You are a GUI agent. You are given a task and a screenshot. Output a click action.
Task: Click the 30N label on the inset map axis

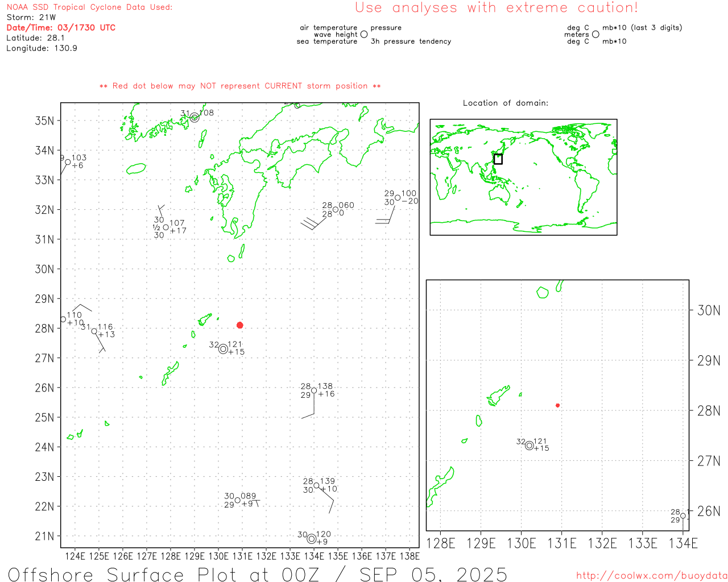[709, 310]
